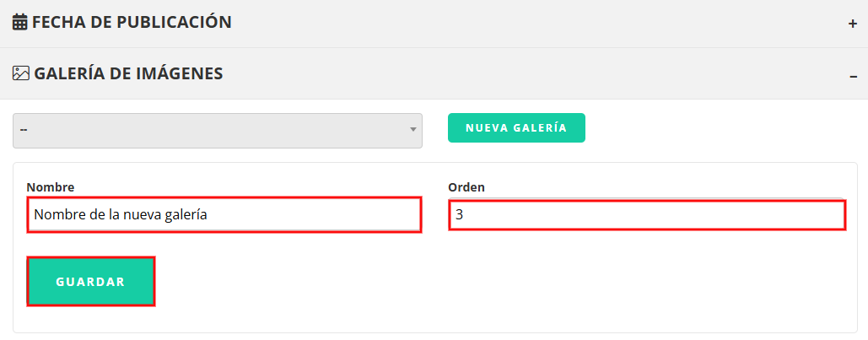Click the number 3 inside Orden
The image size is (868, 340).
coord(460,215)
